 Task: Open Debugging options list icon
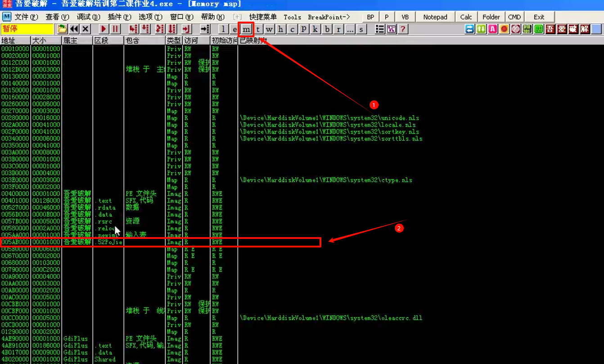380,29
